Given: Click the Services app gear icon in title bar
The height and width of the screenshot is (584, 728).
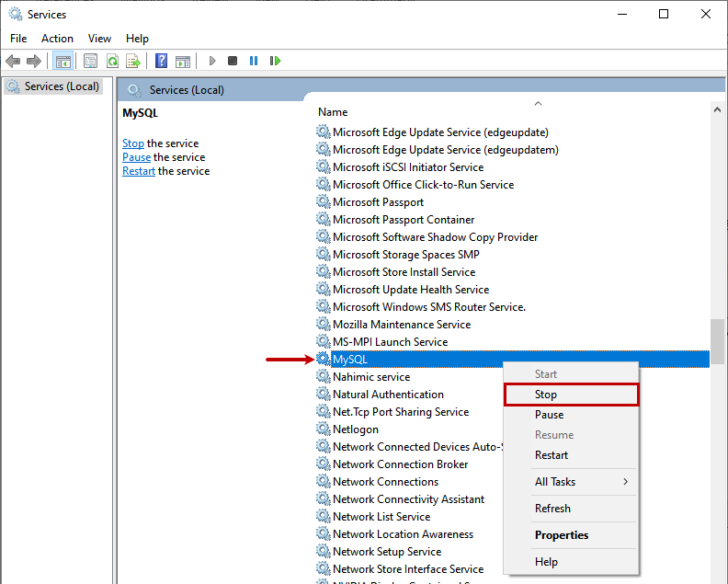Looking at the screenshot, I should (x=16, y=14).
